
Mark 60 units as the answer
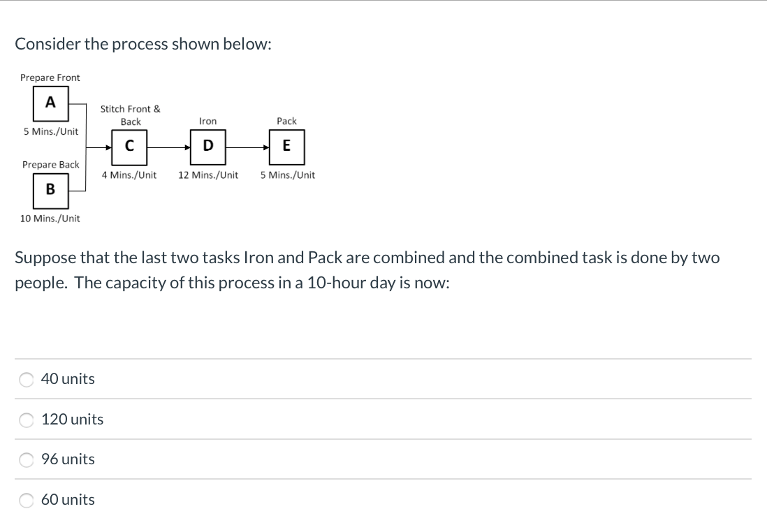click(x=27, y=500)
